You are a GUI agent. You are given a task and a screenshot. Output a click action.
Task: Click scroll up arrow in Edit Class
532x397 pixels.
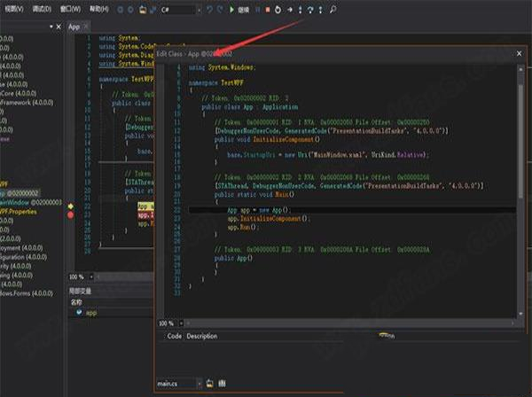pos(520,69)
